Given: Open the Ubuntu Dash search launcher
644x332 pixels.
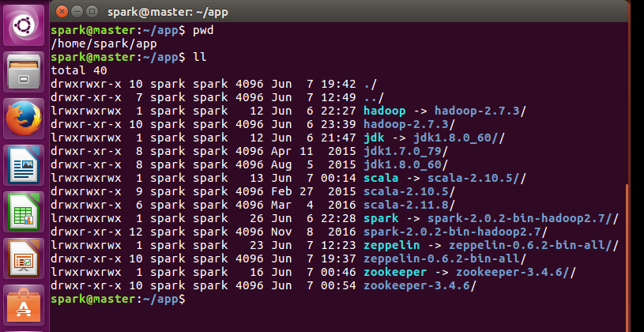Looking at the screenshot, I should click(x=24, y=25).
